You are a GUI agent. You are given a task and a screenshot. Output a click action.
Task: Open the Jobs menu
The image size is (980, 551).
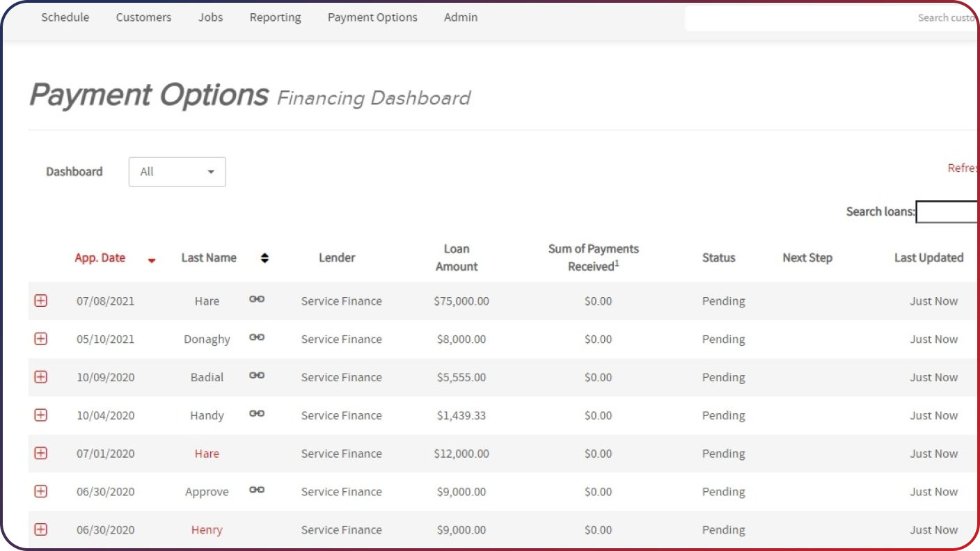coord(210,17)
